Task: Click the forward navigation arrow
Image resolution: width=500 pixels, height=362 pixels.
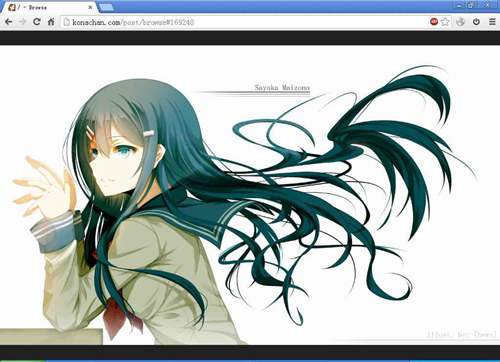Action: point(23,22)
